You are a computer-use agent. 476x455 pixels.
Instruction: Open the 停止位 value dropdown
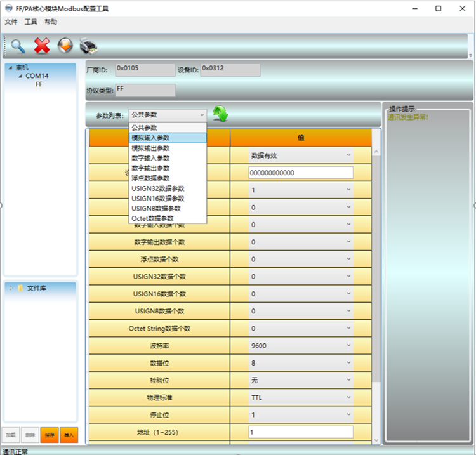click(x=301, y=415)
